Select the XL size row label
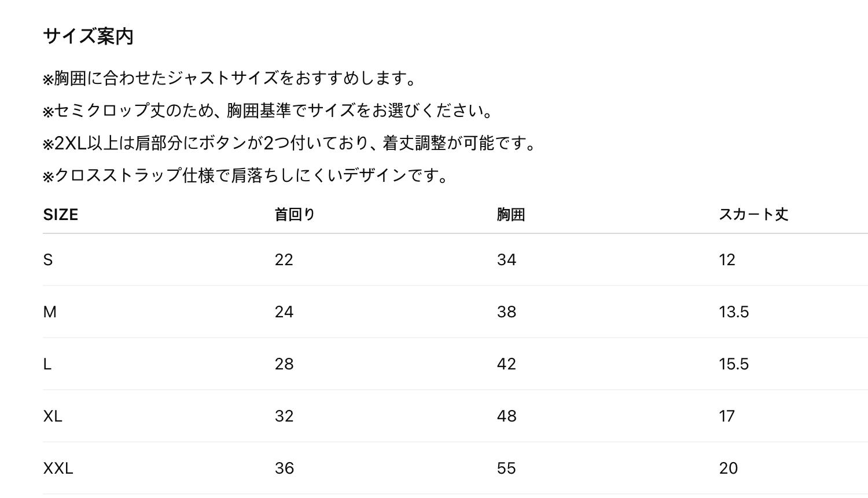 coord(53,416)
